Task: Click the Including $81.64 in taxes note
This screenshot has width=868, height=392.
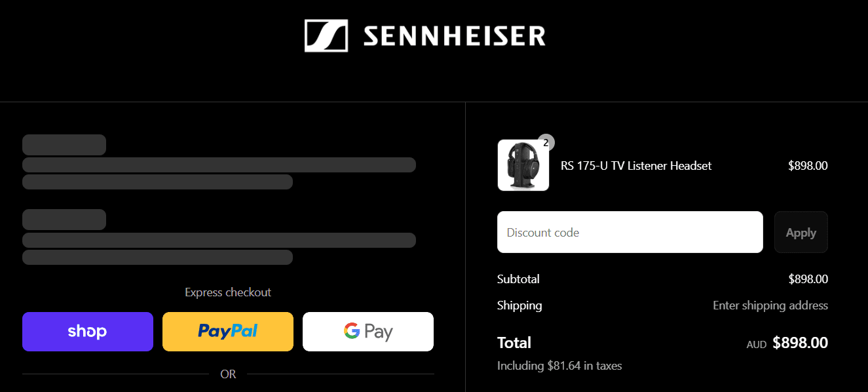Action: coord(559,366)
